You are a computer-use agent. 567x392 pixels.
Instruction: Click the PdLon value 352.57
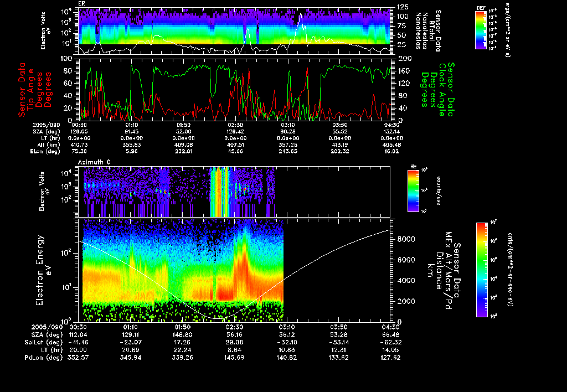[x=78, y=357]
